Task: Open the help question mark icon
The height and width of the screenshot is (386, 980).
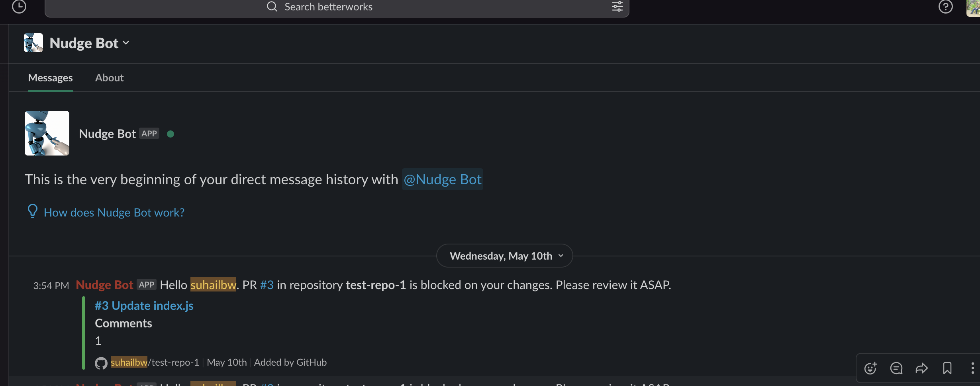Action: [x=945, y=7]
